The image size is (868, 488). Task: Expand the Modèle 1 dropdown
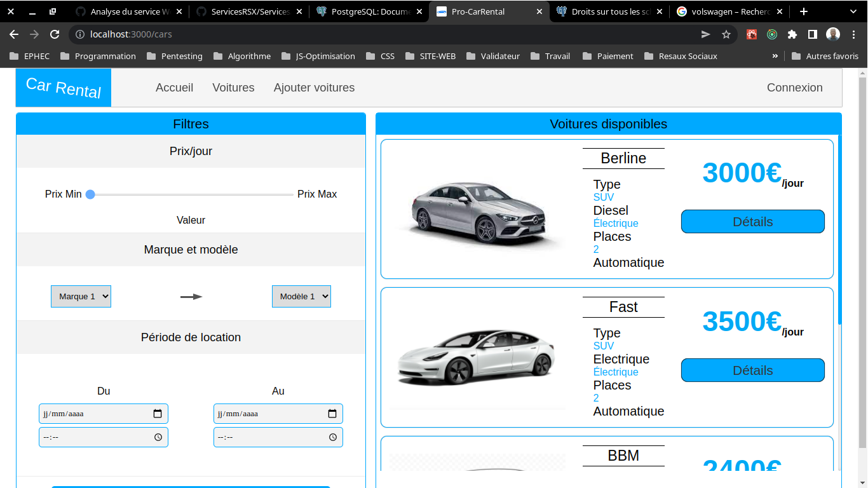[301, 296]
